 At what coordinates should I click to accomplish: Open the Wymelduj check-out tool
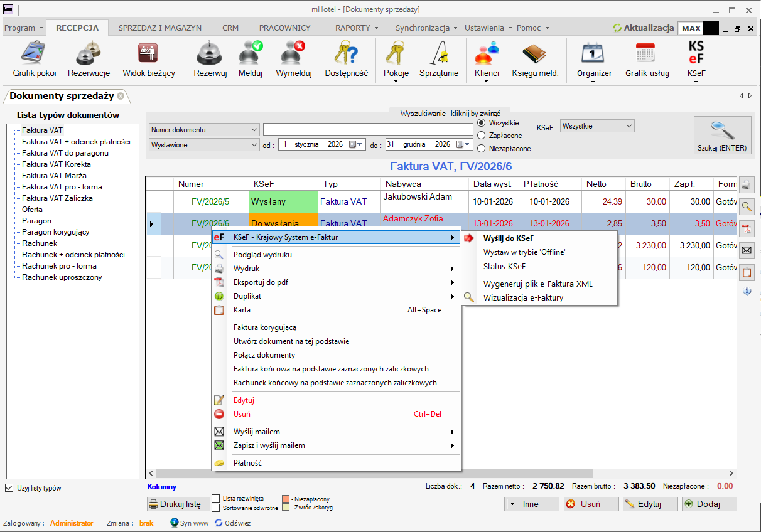293,60
